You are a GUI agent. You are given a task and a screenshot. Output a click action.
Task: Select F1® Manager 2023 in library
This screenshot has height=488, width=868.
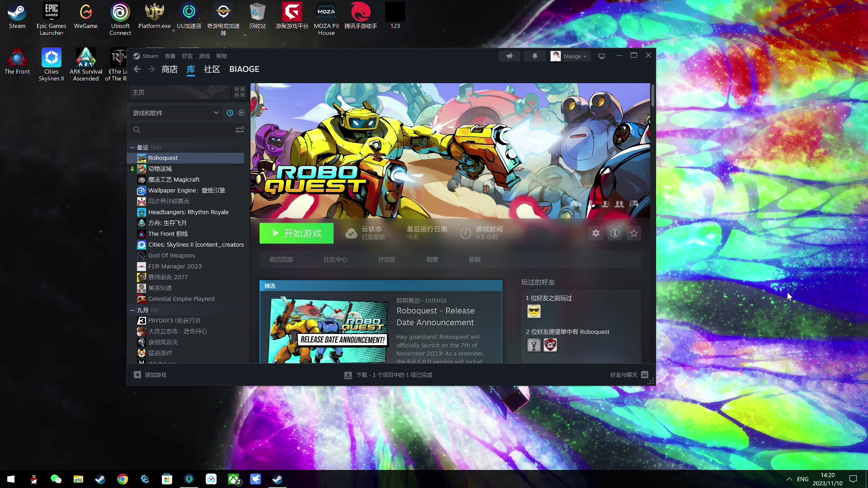pyautogui.click(x=190, y=266)
